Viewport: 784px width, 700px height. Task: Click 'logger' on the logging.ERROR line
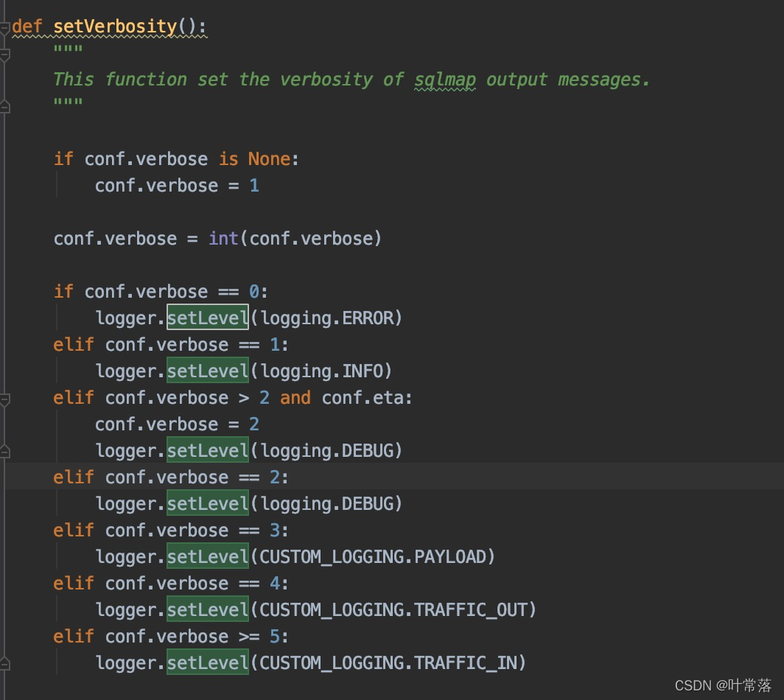(x=126, y=318)
